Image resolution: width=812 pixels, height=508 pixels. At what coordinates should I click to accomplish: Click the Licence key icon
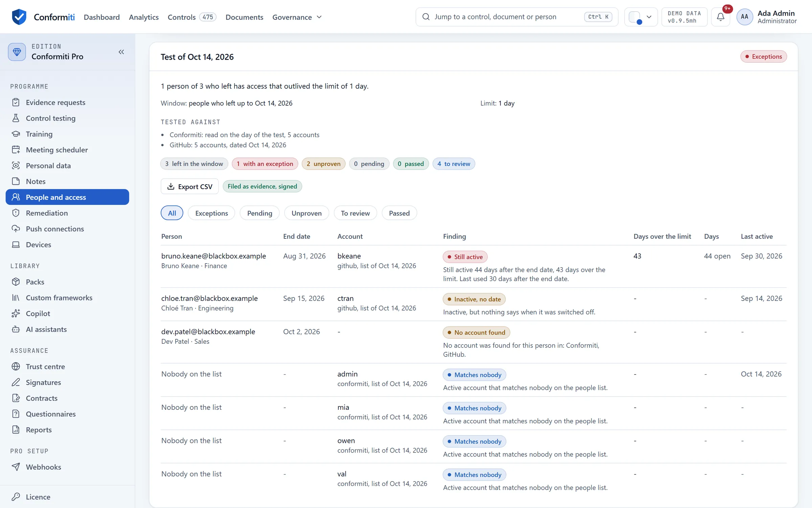(16, 497)
